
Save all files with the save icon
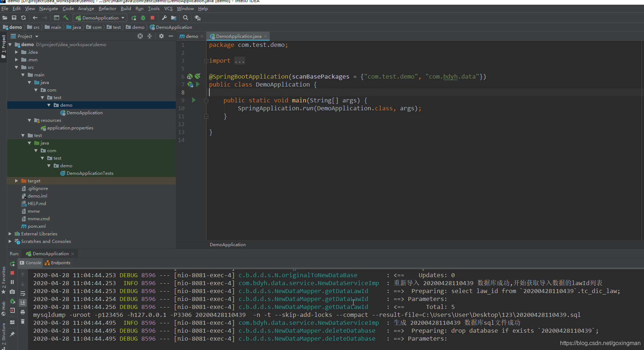(14, 18)
